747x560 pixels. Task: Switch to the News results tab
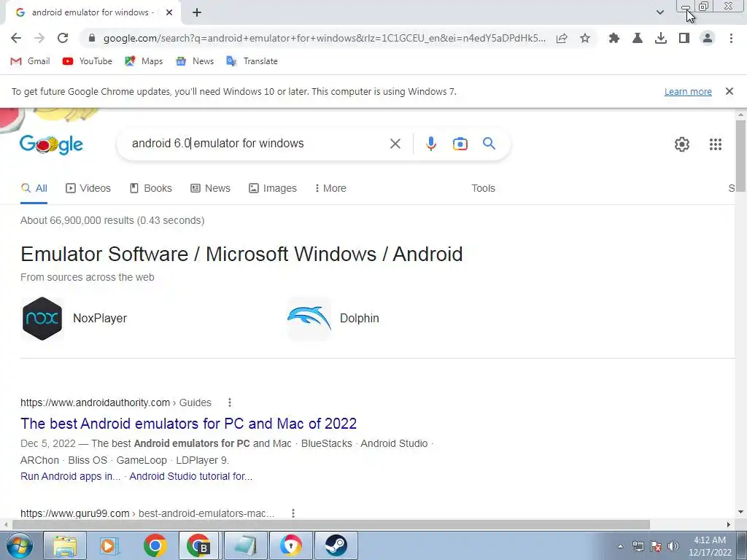click(x=211, y=189)
